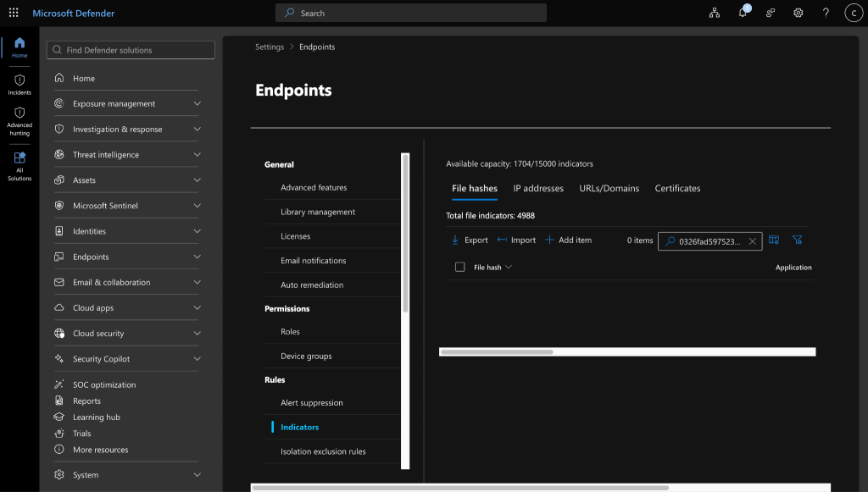
Task: Click the horizontal table scrollbar thumb
Action: (x=497, y=351)
